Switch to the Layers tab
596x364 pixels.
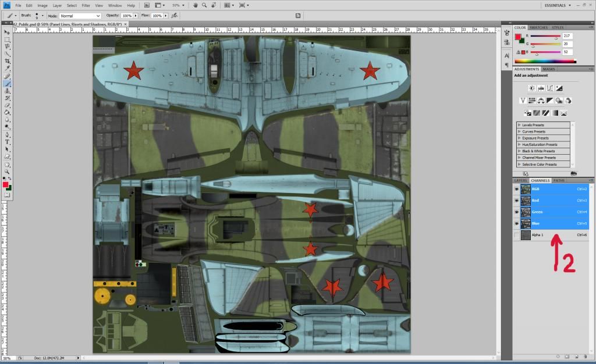point(520,180)
